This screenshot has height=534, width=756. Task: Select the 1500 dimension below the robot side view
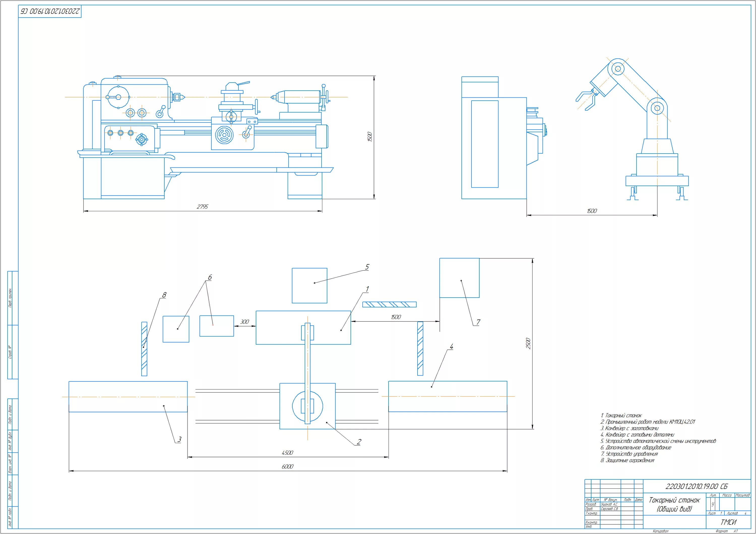pos(592,211)
